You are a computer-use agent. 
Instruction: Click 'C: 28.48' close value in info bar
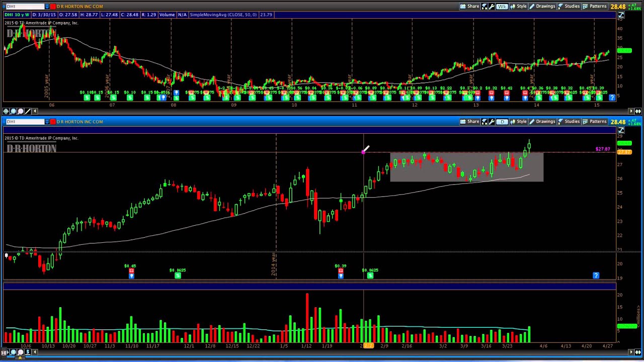point(129,15)
